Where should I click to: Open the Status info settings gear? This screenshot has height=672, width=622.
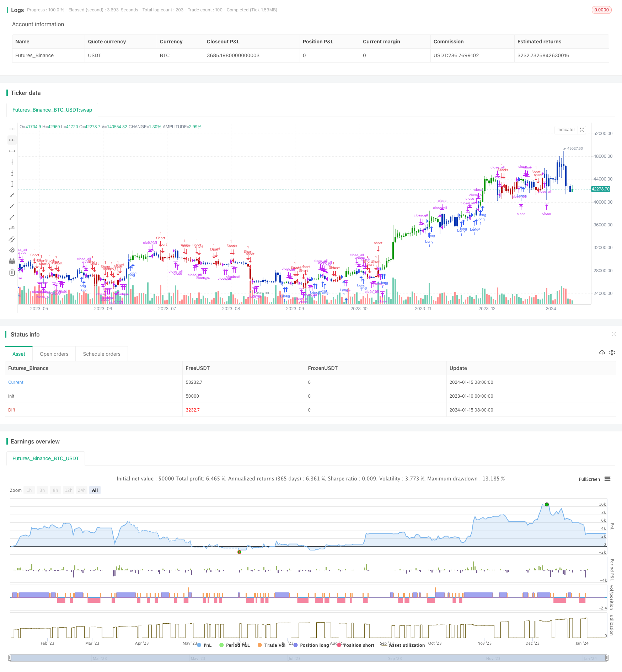tap(612, 353)
